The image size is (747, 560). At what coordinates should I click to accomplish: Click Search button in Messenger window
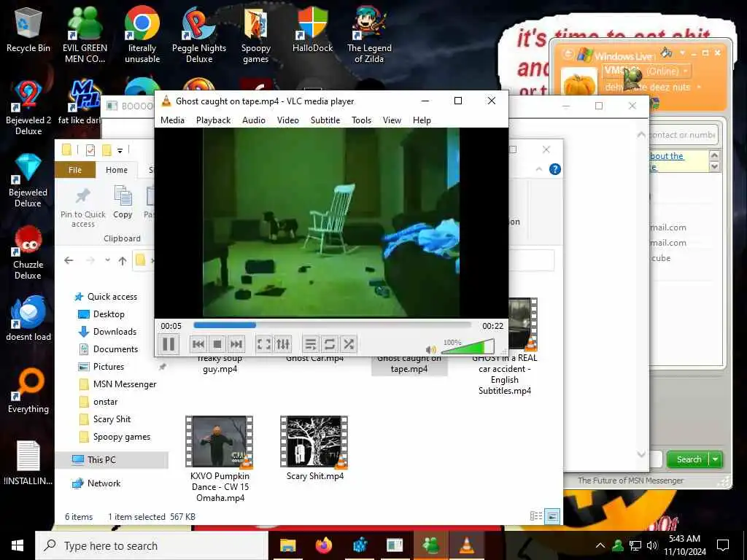689,459
